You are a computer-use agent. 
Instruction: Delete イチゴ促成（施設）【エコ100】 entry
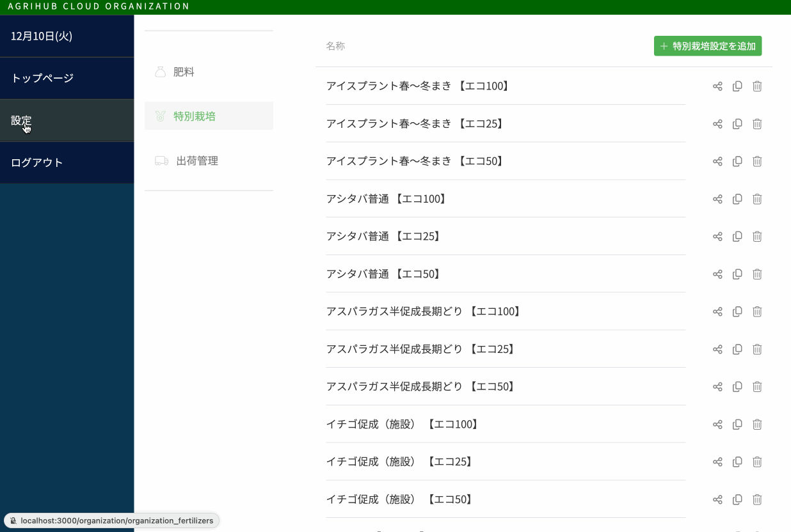(757, 425)
